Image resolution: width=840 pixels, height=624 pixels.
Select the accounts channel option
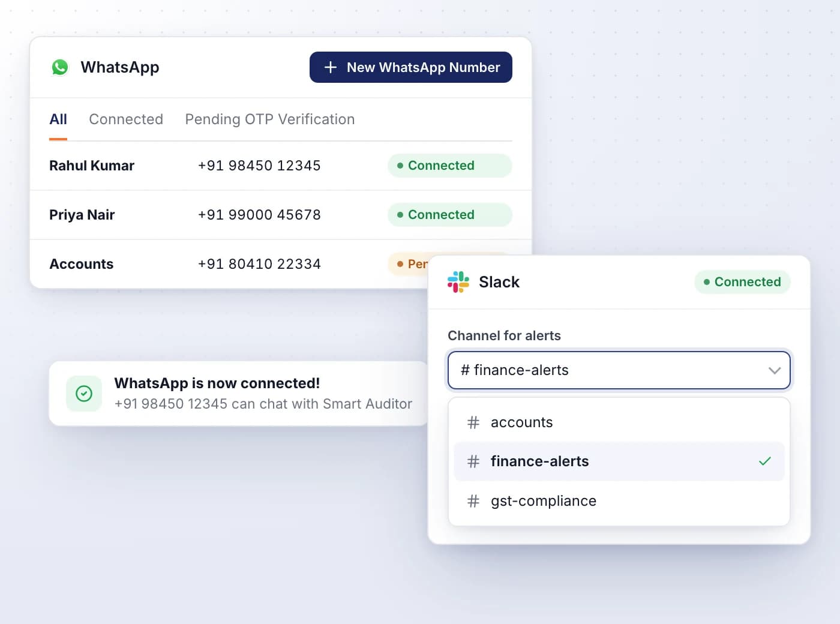click(x=619, y=422)
